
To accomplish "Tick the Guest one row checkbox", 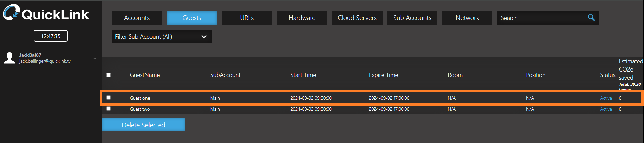I will point(108,98).
